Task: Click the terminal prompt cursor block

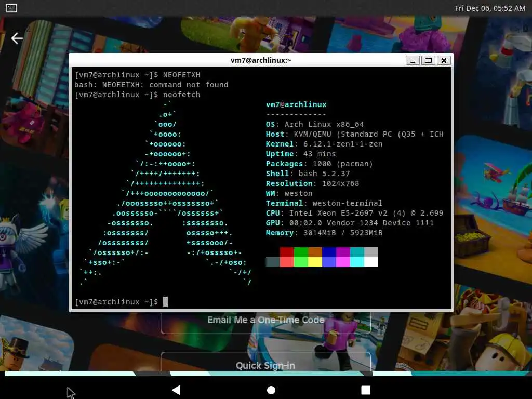Action: tap(165, 302)
